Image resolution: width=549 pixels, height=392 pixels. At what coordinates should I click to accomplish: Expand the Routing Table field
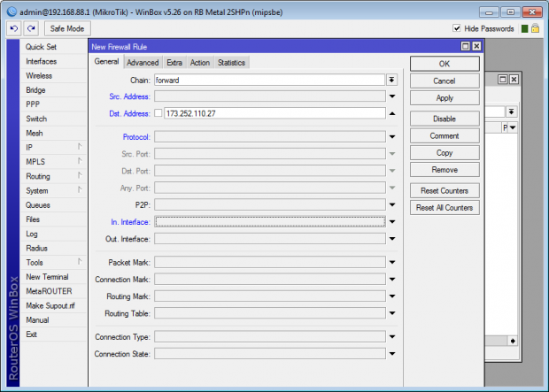(x=392, y=313)
